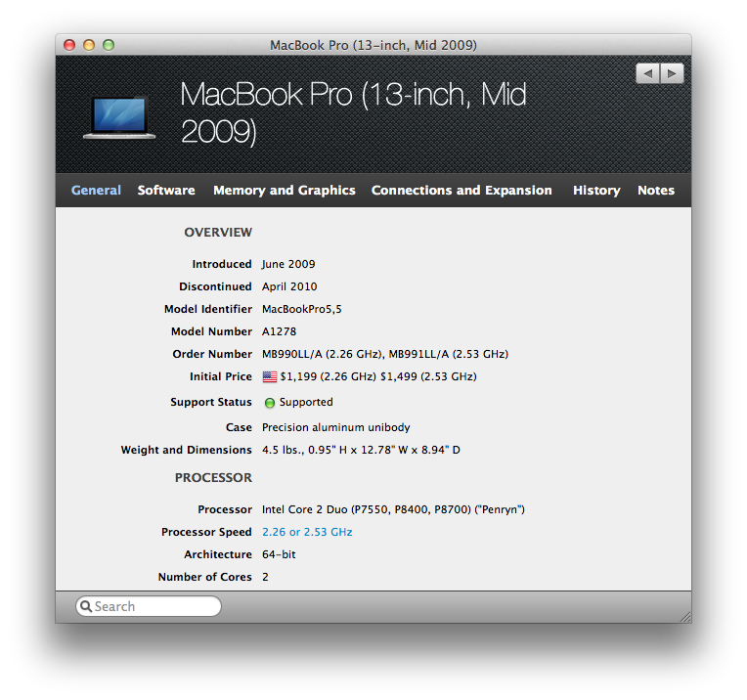Click the green Supported status indicator
The height and width of the screenshot is (700, 747).
click(x=270, y=403)
